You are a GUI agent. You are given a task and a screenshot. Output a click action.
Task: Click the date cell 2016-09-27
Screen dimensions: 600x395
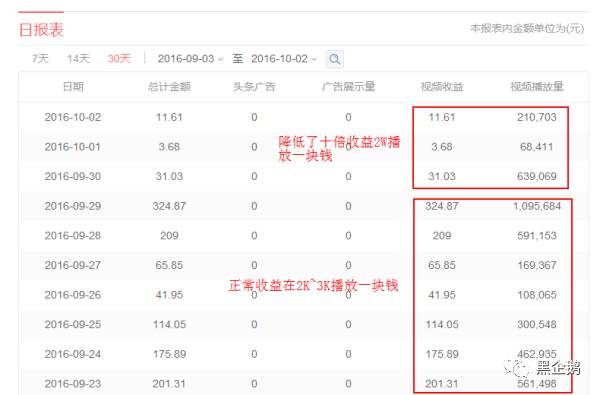[x=73, y=265]
